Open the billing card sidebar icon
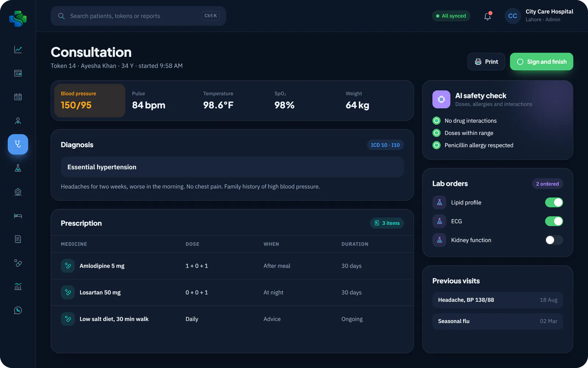Screen dimensions: 588x368 tap(18, 73)
